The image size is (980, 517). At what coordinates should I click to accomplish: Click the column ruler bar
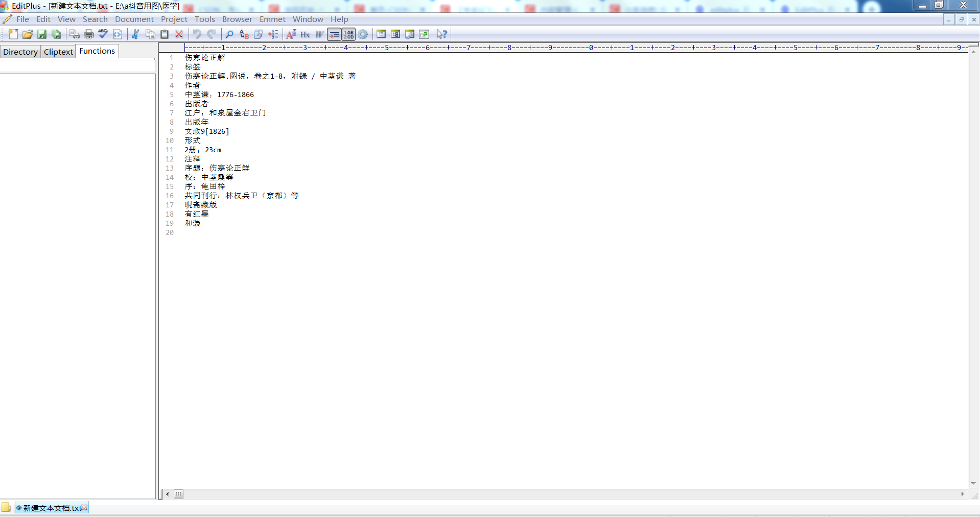[576, 48]
